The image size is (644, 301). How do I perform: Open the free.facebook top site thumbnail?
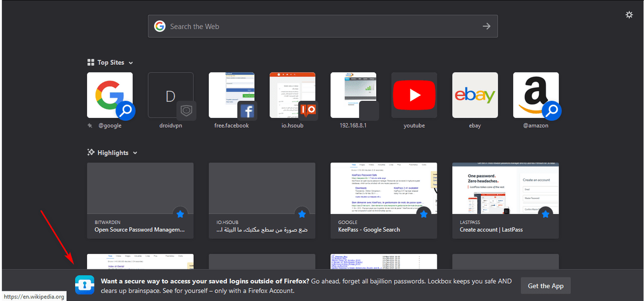tap(231, 96)
